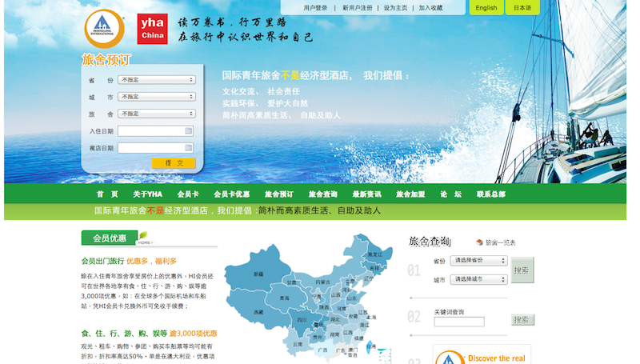Screen dimensions: 640x364
Task: Open 关于YHA in the nav bar
Action: click(147, 194)
